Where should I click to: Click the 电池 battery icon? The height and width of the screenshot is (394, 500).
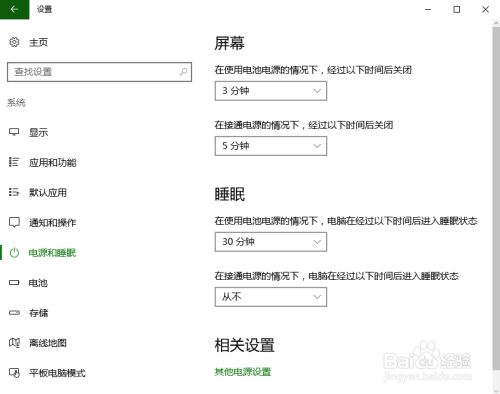pos(14,283)
